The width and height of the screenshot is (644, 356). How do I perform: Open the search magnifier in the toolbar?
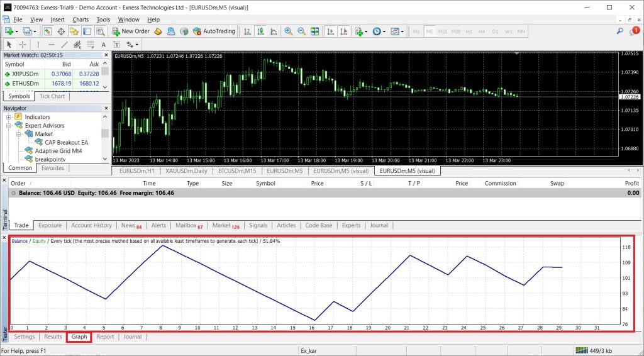pos(619,31)
